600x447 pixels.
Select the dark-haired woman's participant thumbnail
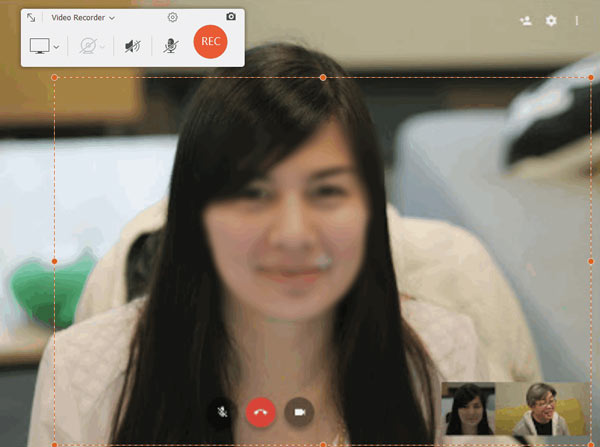coord(468,409)
